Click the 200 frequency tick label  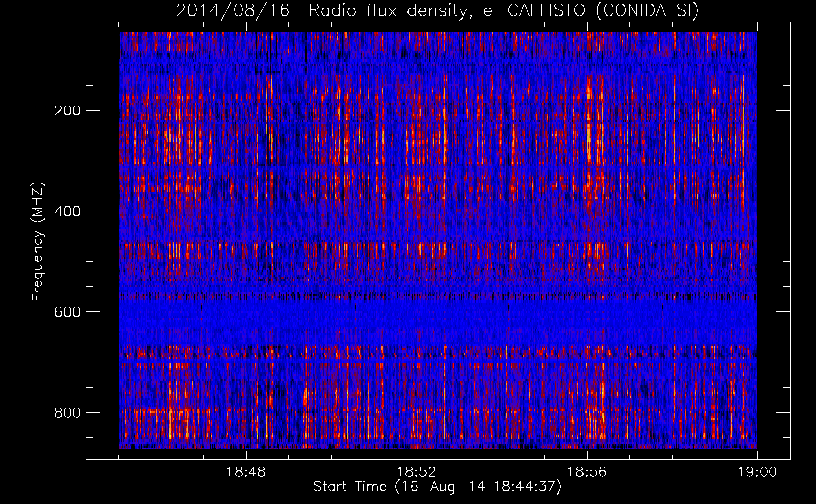click(x=68, y=110)
